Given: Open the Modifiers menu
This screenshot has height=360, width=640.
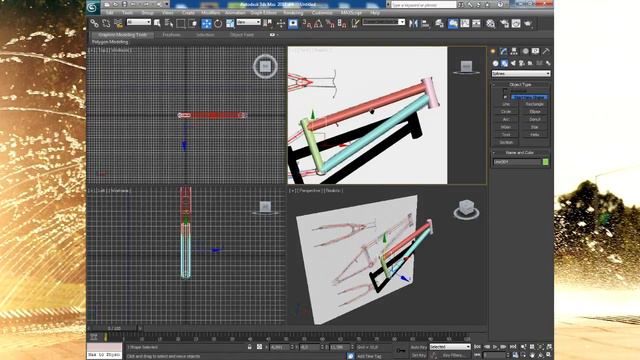Looking at the screenshot, I should pyautogui.click(x=211, y=13).
